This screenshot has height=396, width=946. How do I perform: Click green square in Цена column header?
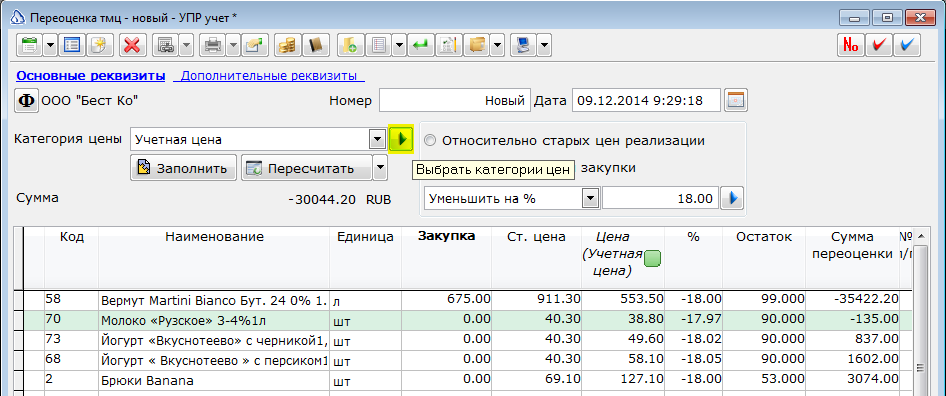click(x=652, y=259)
